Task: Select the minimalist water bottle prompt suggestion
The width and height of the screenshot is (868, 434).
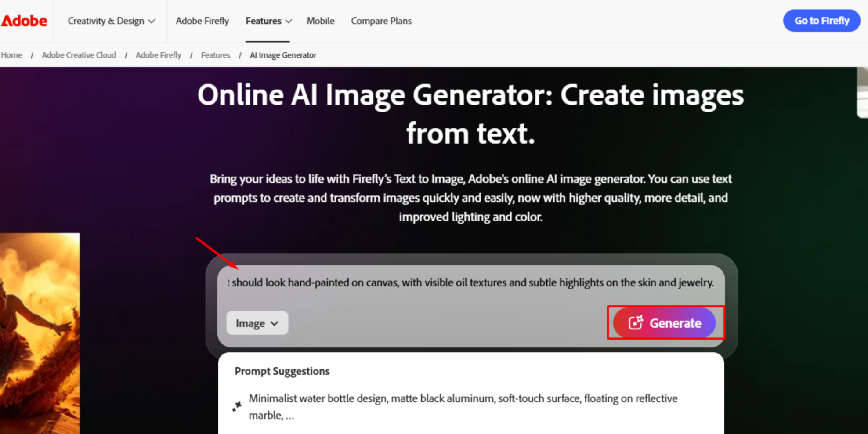Action: pyautogui.click(x=463, y=406)
